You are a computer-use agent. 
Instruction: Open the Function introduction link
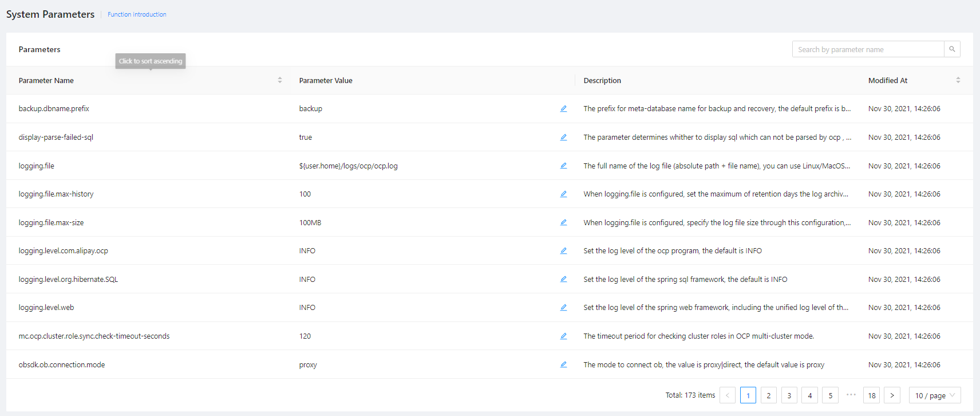pyautogui.click(x=137, y=14)
